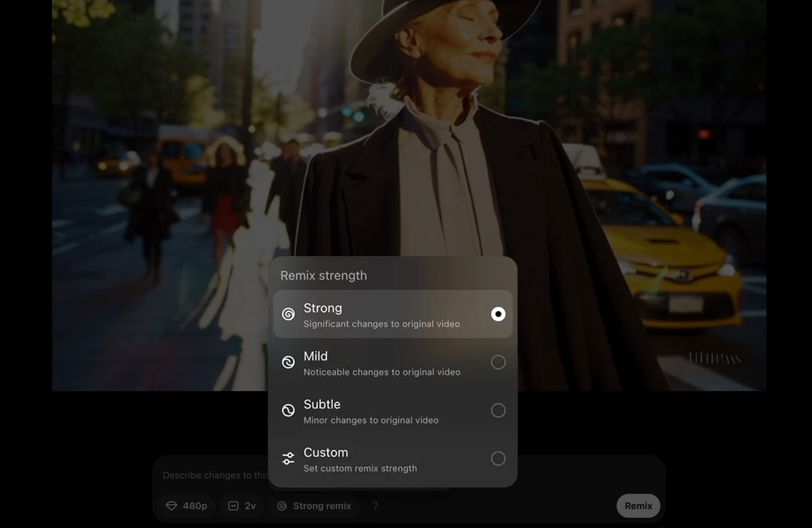The image size is (812, 528).
Task: Select the Subtle radio button
Action: [x=498, y=410]
